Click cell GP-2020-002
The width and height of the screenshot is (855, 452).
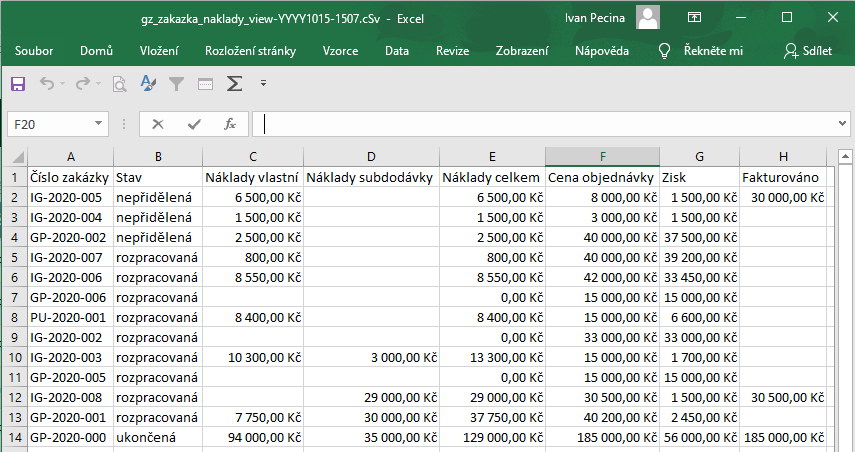[x=71, y=238]
